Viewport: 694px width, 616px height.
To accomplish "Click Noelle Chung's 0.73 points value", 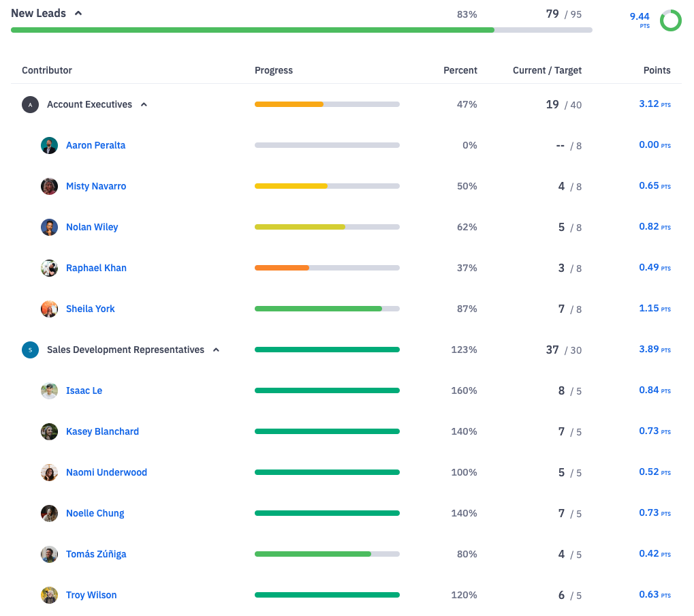I will coord(649,512).
